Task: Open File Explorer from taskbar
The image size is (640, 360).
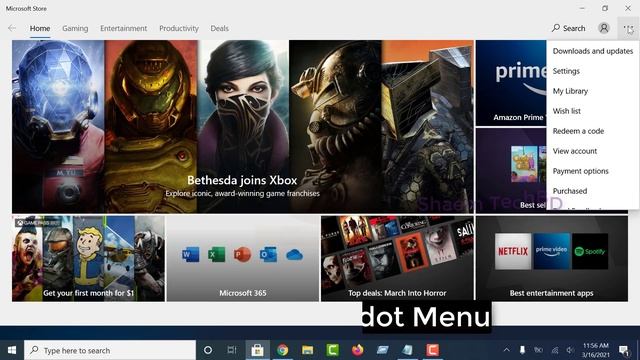Action: pyautogui.click(x=307, y=350)
